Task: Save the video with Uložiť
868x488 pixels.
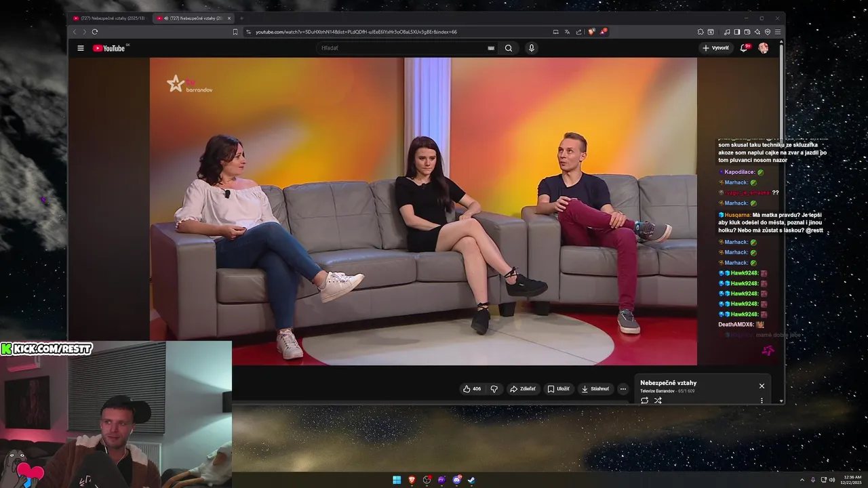Action: point(559,389)
